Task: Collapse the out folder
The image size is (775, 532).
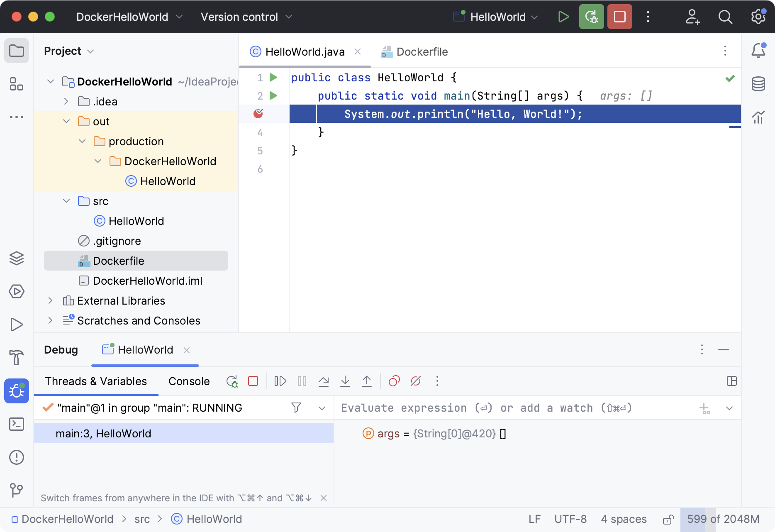Action: tap(66, 121)
